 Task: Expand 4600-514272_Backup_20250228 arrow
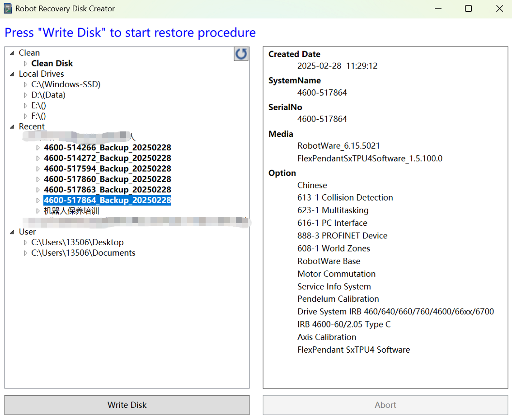click(x=38, y=158)
